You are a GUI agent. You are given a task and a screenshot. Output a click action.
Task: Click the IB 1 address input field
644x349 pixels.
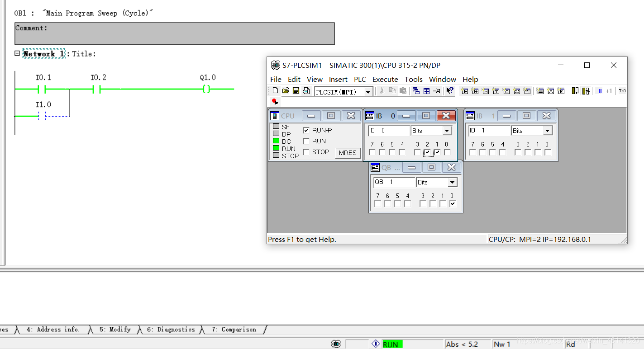point(489,131)
